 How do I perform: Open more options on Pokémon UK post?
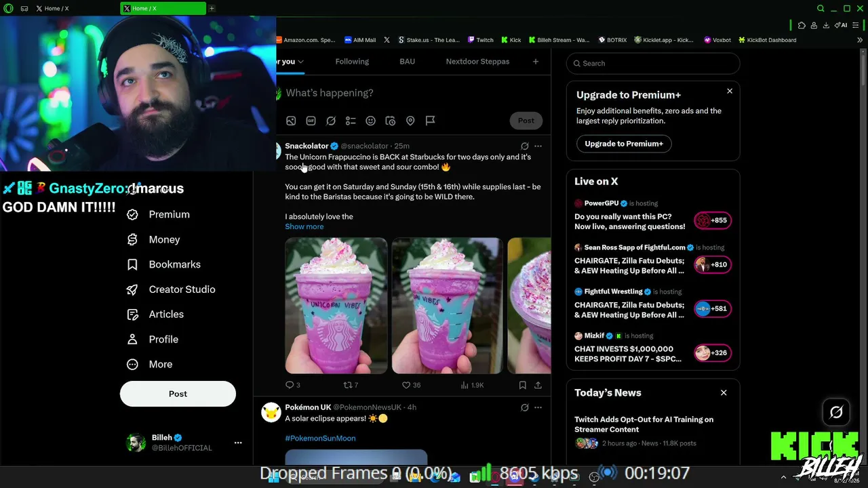click(538, 407)
